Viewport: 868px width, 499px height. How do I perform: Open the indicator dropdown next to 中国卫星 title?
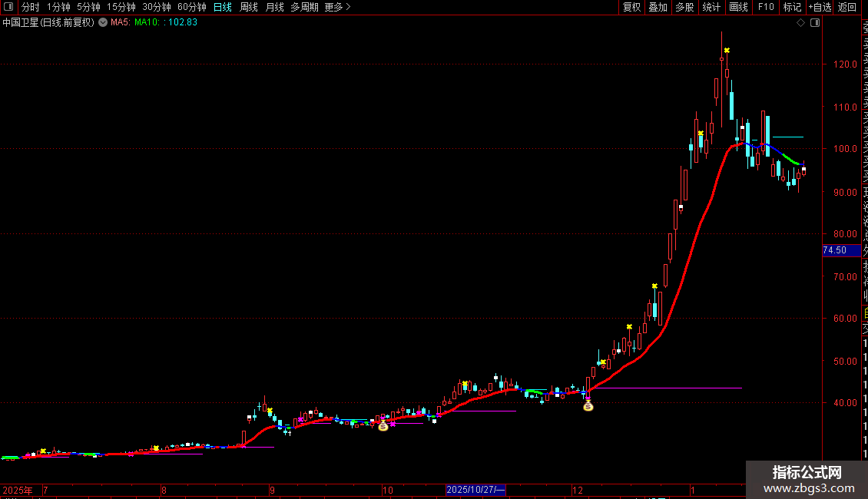pos(103,23)
